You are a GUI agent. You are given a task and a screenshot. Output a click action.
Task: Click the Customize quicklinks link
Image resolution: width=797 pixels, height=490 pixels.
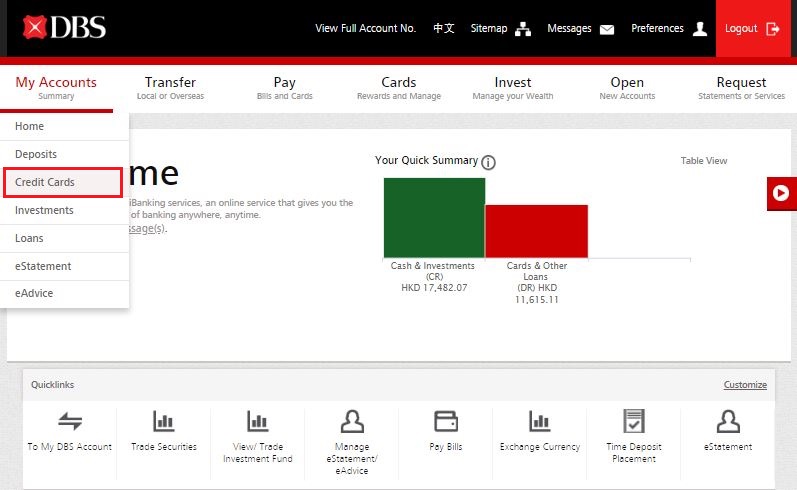pyautogui.click(x=745, y=385)
